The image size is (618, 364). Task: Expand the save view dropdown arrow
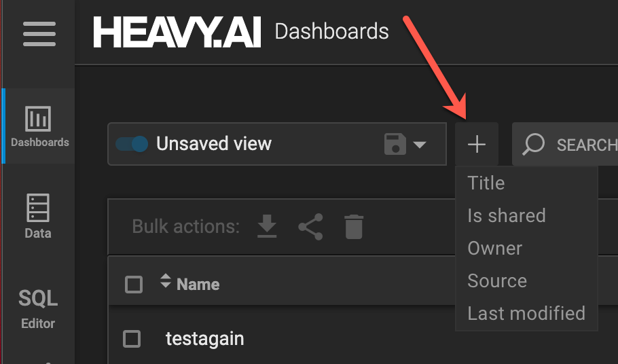(420, 144)
